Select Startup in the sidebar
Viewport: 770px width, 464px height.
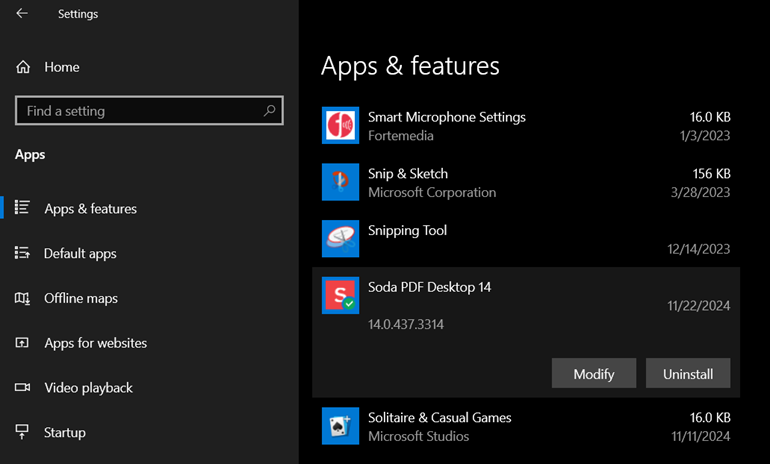pos(65,433)
